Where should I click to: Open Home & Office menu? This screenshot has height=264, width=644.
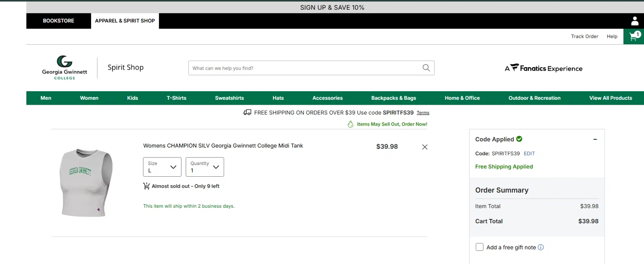click(462, 98)
